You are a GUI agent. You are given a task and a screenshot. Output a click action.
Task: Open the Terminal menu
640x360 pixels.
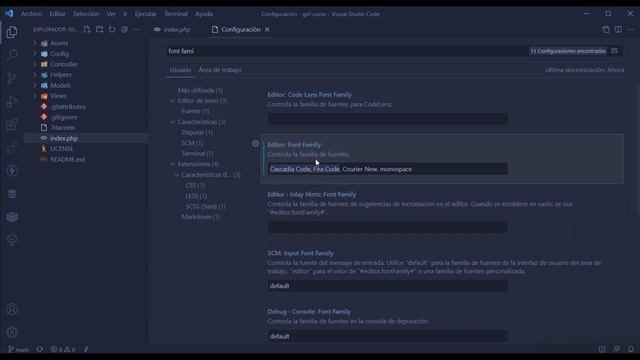pyautogui.click(x=176, y=13)
